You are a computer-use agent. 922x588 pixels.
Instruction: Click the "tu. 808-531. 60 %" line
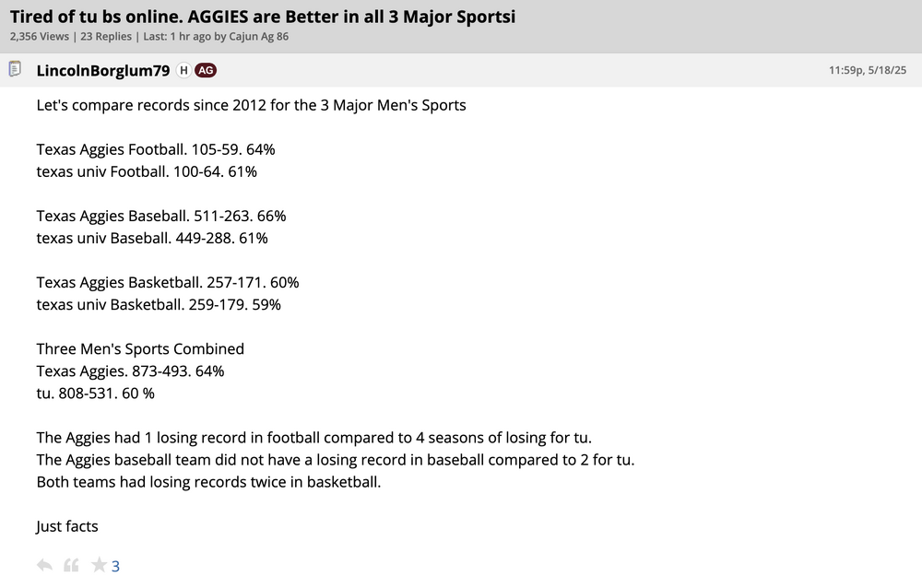click(96, 393)
